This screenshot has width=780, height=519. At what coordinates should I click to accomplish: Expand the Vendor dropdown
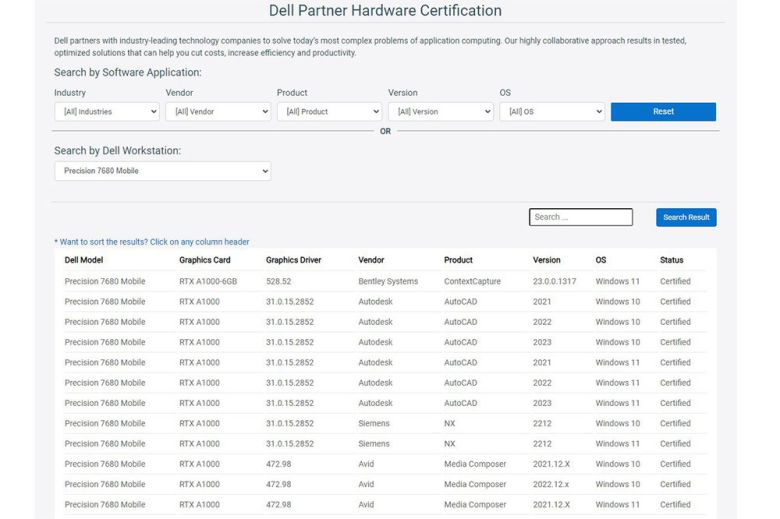[x=218, y=112]
